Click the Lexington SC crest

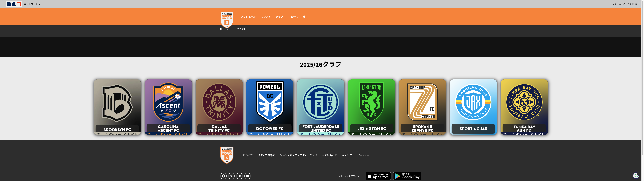(x=371, y=102)
